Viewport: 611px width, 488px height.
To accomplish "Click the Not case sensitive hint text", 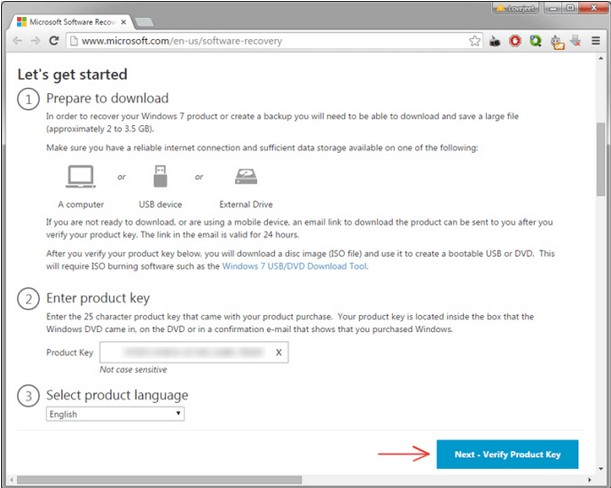I will (x=133, y=370).
